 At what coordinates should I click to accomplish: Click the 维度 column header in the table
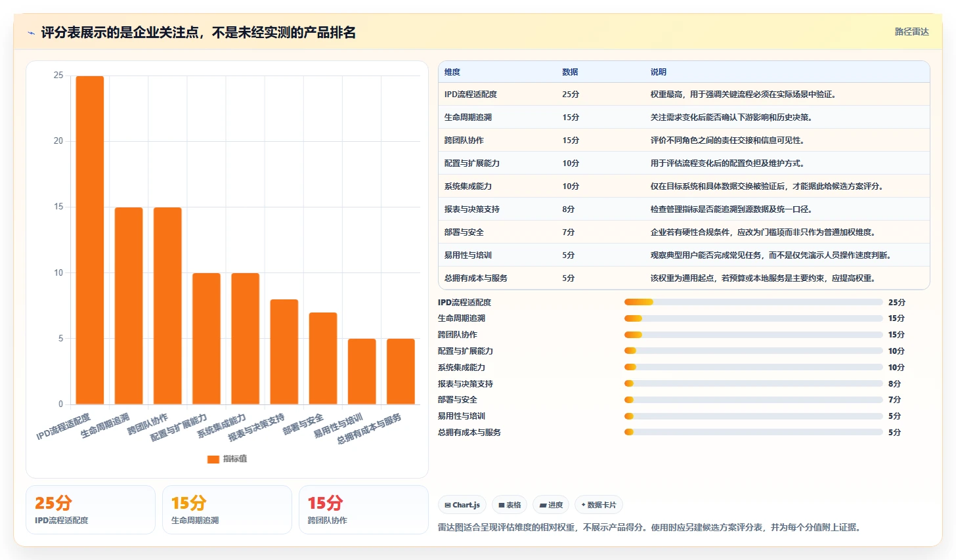click(x=452, y=72)
